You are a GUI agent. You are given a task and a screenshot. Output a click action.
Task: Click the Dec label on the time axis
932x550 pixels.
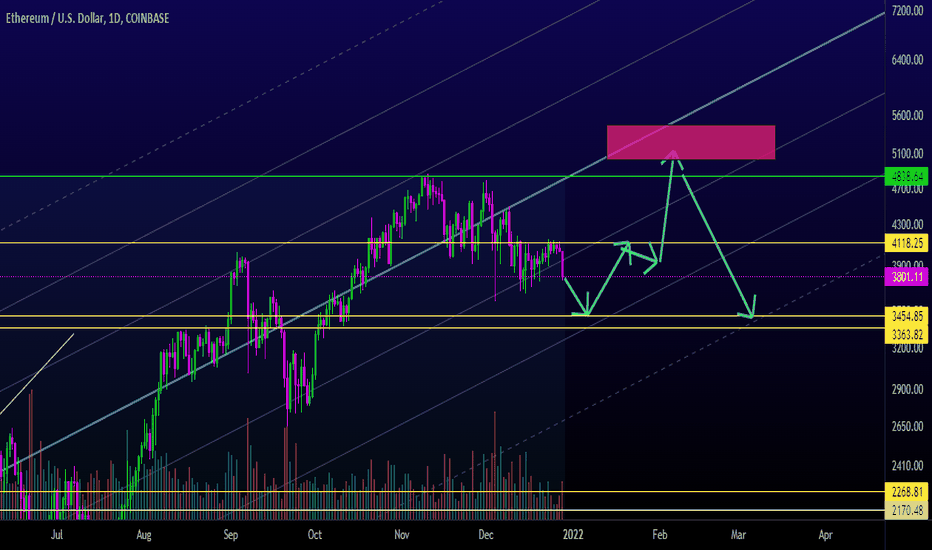[486, 535]
